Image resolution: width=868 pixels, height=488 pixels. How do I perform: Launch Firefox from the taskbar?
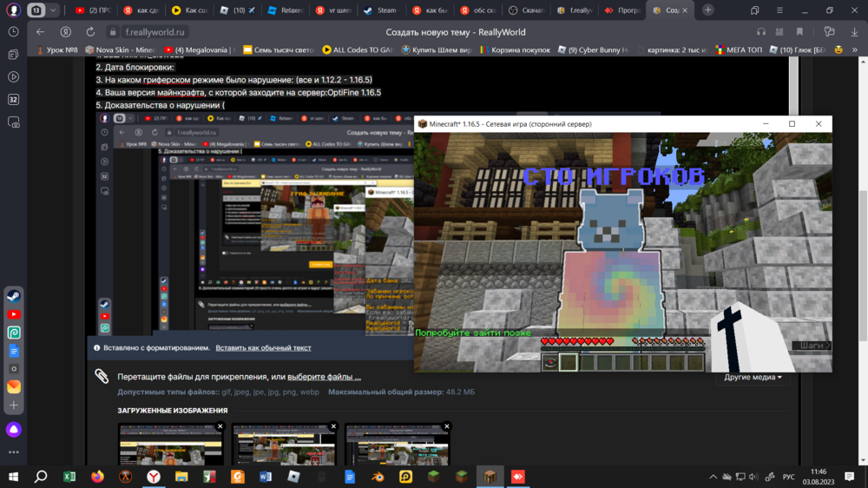(x=97, y=477)
